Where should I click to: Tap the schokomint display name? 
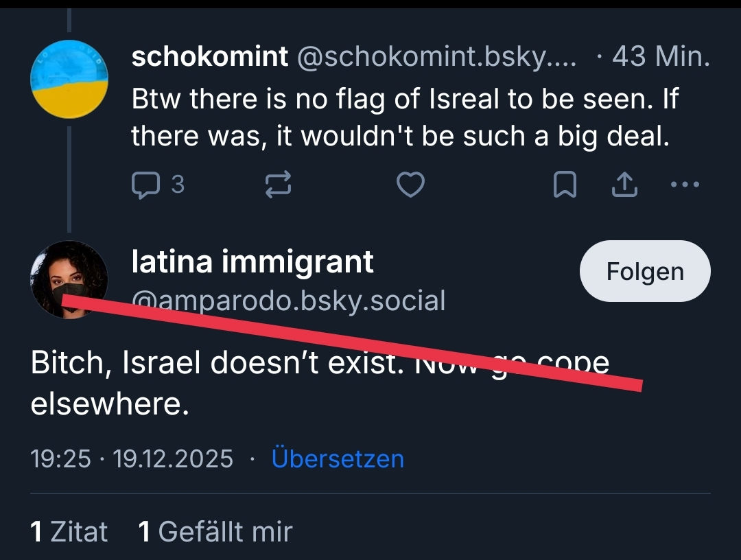click(209, 58)
